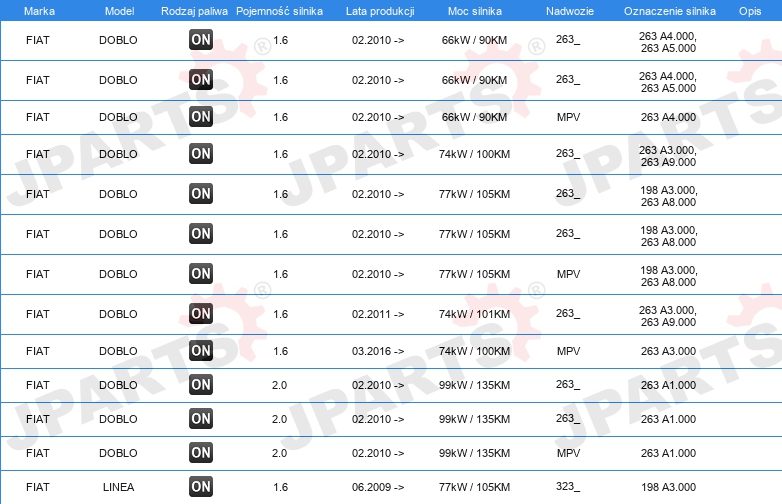
Task: Select 02.2010 -> in the 66kW MPV row
Action: pyautogui.click(x=378, y=117)
